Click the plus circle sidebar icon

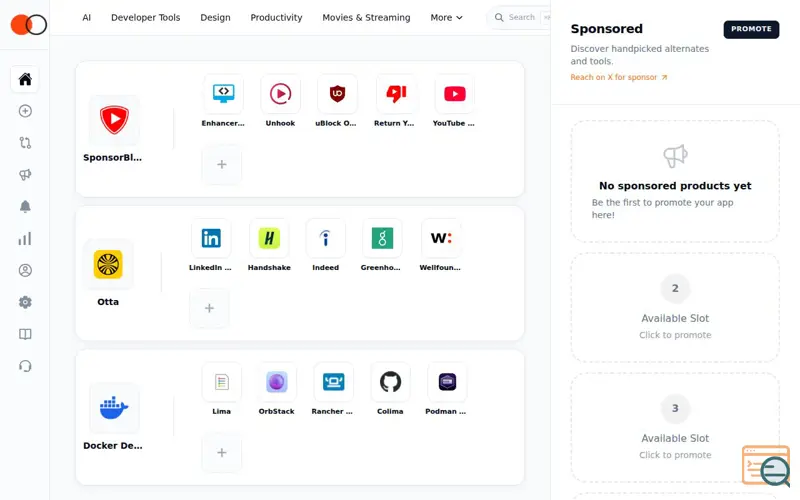point(25,111)
